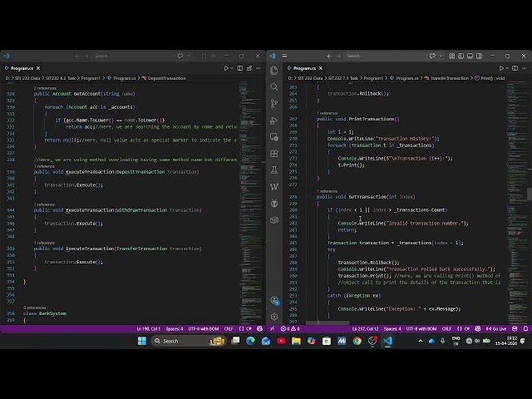Open Source Control view in activity bar
This screenshot has width=532, height=399.
pyautogui.click(x=274, y=103)
